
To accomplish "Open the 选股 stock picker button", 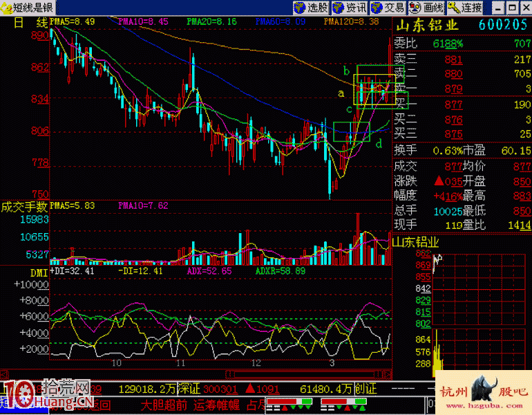I will click(x=311, y=8).
